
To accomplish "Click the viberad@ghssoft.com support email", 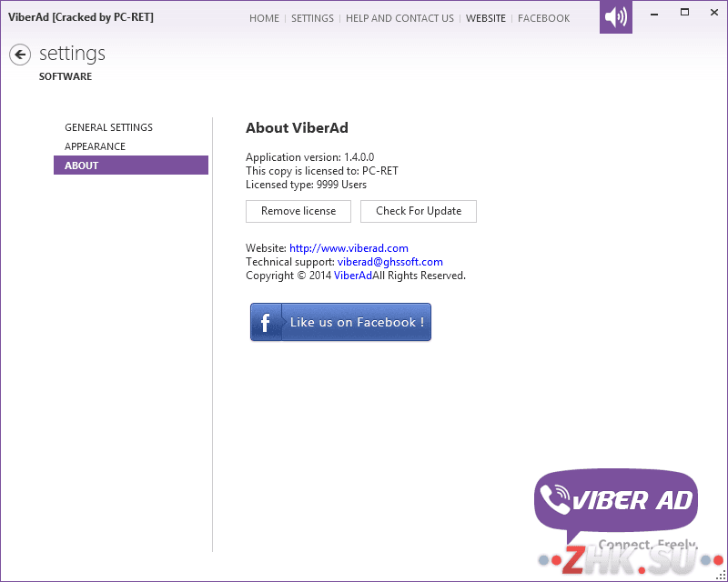I will (390, 262).
